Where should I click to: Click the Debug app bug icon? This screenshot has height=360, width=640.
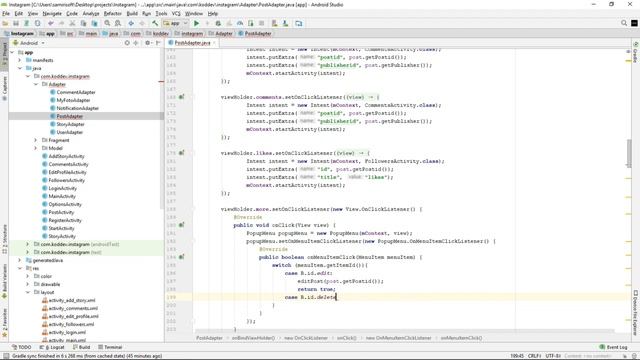[x=218, y=23]
